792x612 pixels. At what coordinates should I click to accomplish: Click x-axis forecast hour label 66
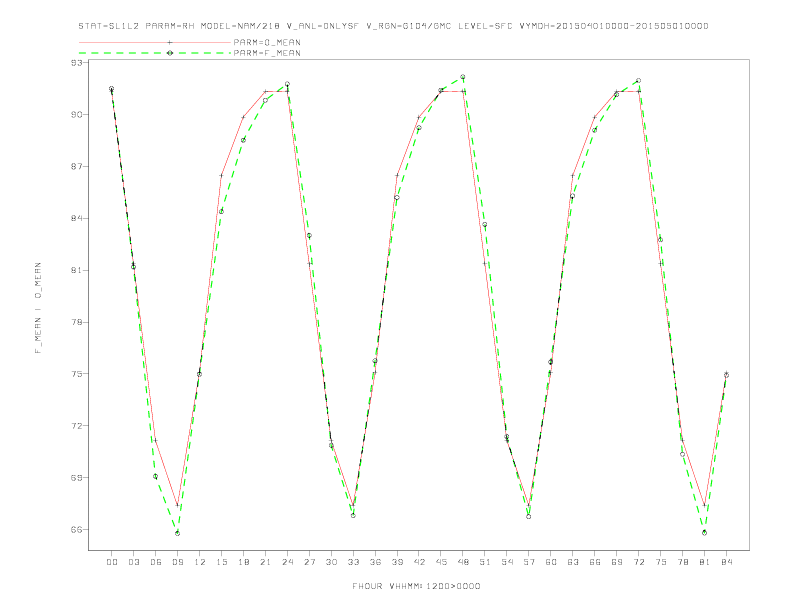click(x=595, y=562)
